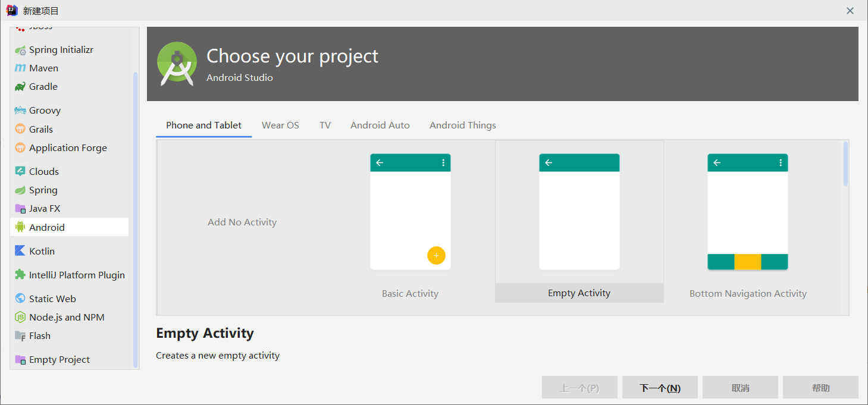
Task: Select the Add No Activity template
Action: tap(242, 222)
